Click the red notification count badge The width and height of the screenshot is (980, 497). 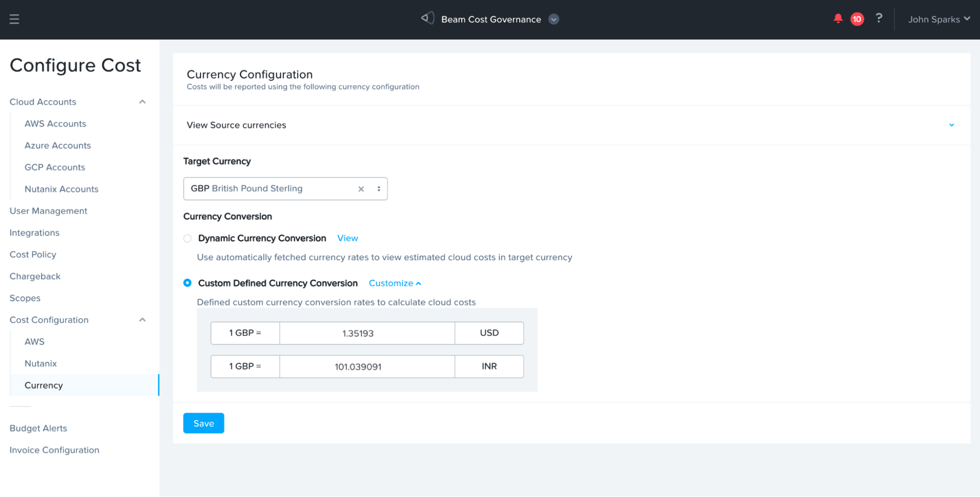click(856, 19)
